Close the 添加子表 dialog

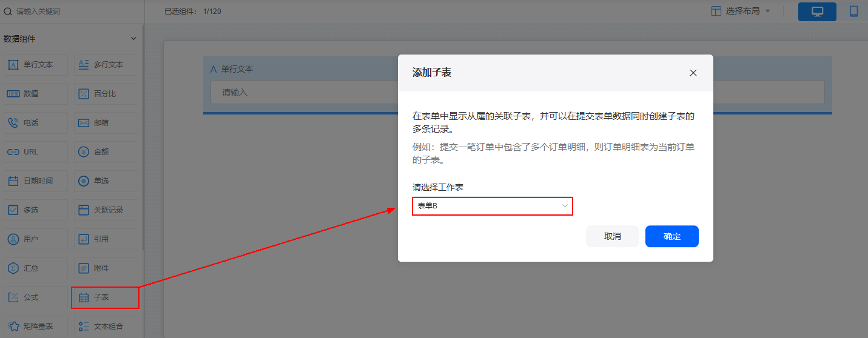693,73
